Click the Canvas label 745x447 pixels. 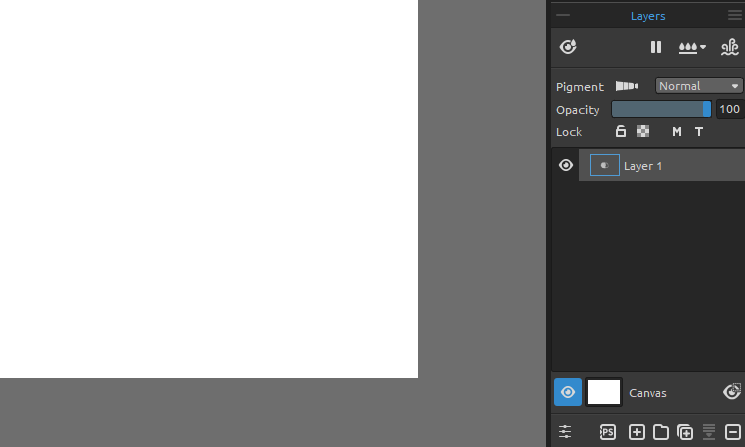648,393
